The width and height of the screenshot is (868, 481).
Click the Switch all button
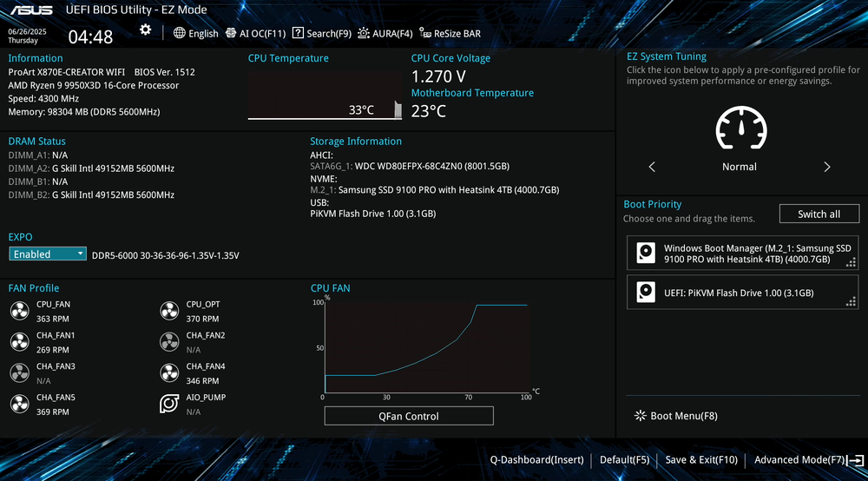click(819, 214)
